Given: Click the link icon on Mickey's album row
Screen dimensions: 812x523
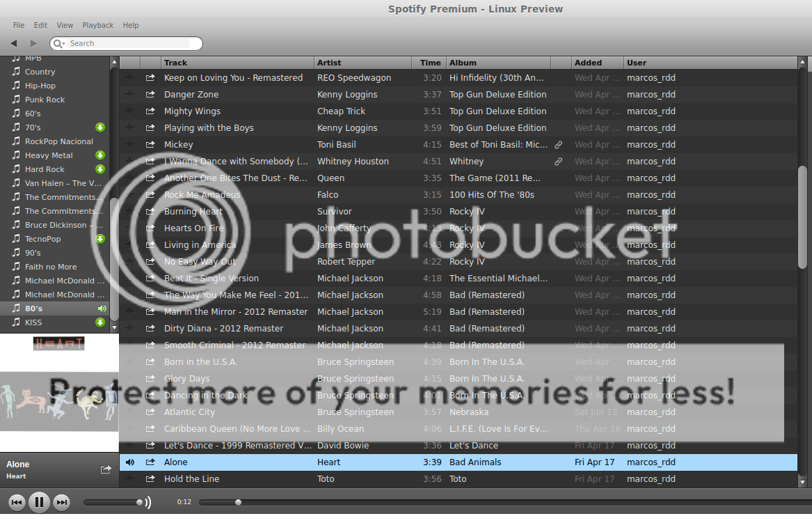Looking at the screenshot, I should (558, 144).
